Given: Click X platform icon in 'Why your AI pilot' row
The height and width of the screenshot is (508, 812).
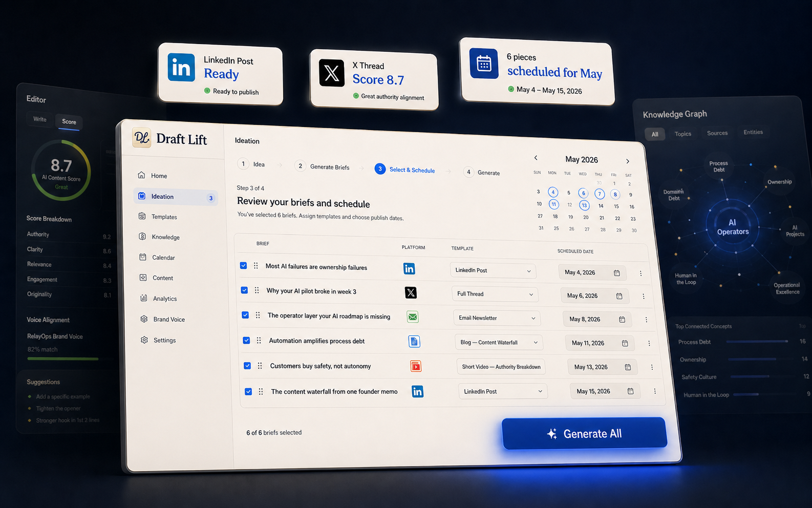Looking at the screenshot, I should 411,292.
